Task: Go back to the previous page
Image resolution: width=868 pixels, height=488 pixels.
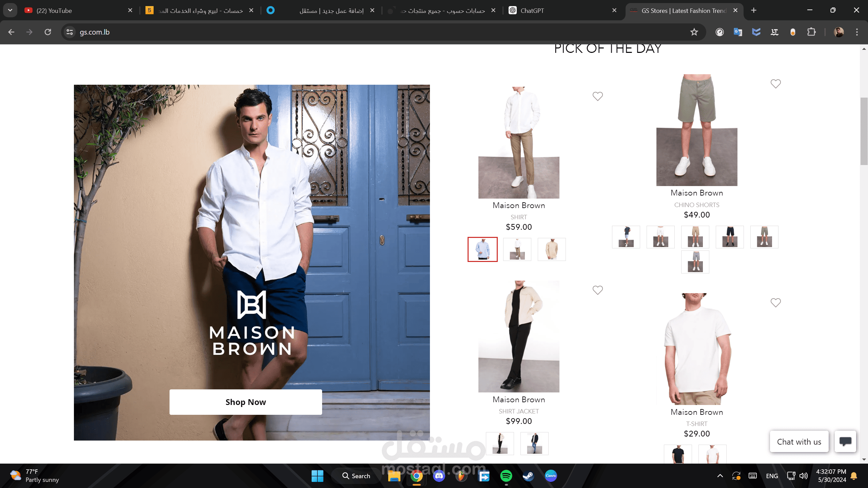Action: pos(11,32)
